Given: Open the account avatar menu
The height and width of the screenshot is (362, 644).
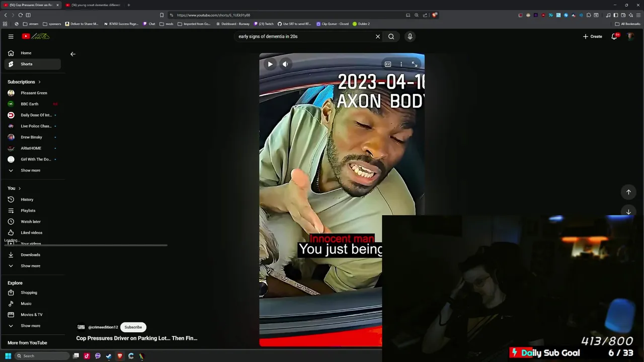Looking at the screenshot, I should pyautogui.click(x=630, y=36).
